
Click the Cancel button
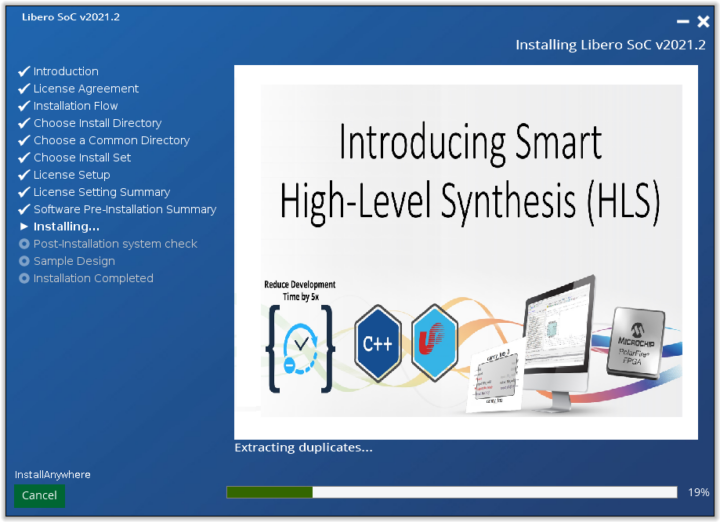(x=39, y=496)
